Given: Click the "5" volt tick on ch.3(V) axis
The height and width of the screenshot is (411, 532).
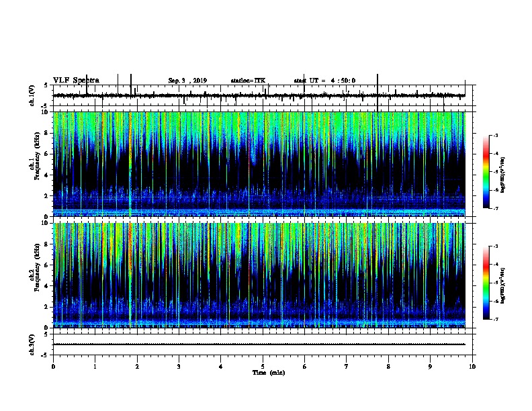Looking at the screenshot, I should coord(46,334).
